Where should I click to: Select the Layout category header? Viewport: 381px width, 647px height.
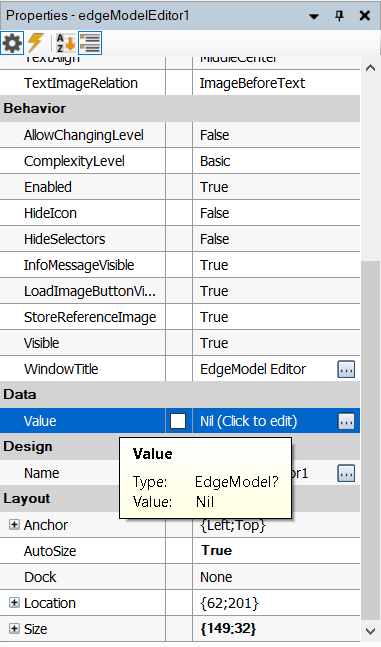pyautogui.click(x=180, y=498)
